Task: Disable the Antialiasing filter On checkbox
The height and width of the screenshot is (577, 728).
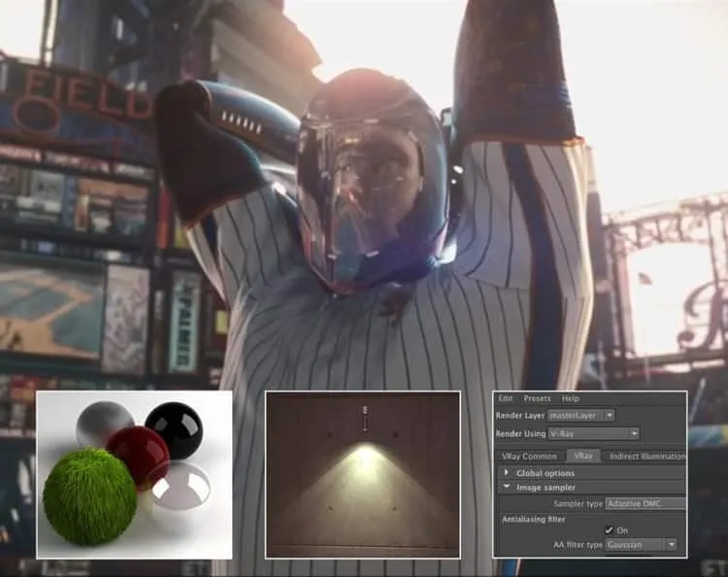Action: 609,529
